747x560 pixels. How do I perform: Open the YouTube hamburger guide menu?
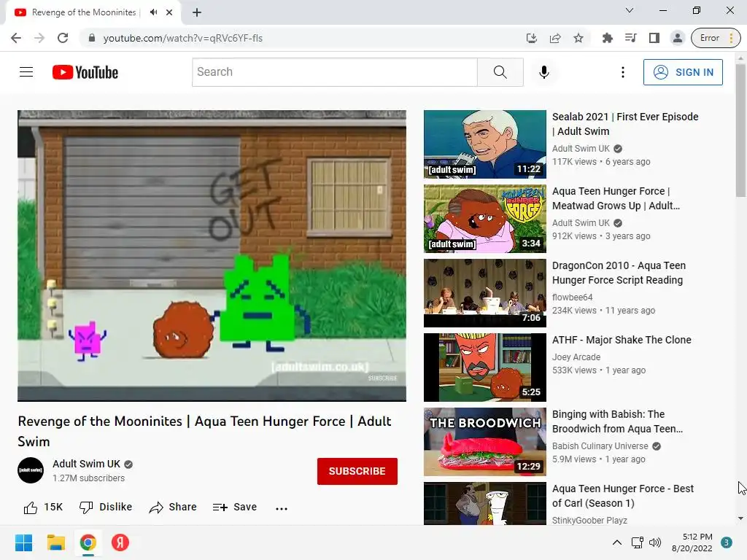tap(26, 72)
